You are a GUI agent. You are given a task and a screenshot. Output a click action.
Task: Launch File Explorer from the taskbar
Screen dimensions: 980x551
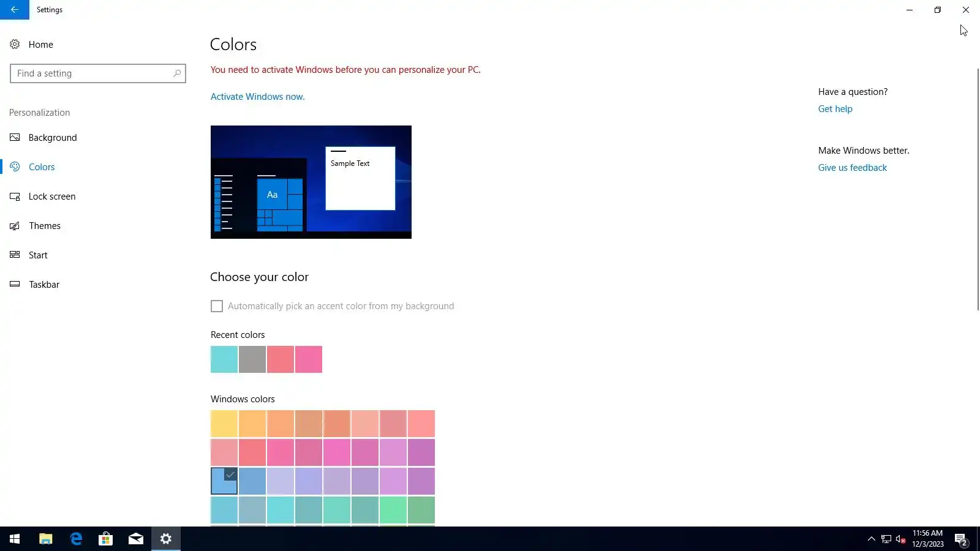point(45,539)
